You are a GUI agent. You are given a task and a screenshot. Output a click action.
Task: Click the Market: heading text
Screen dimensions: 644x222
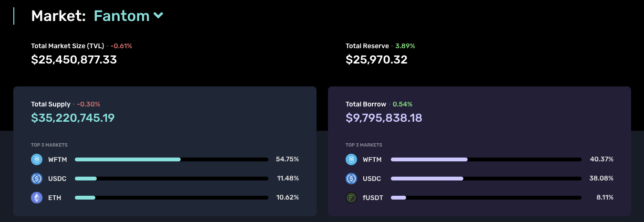point(59,16)
